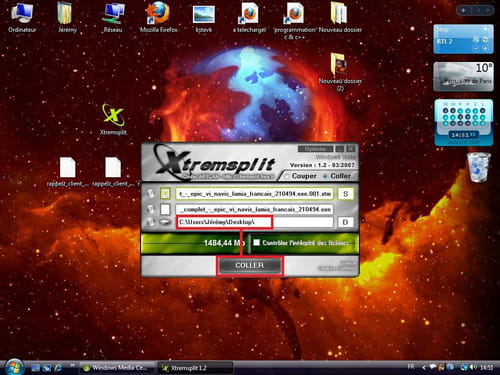This screenshot has width=500, height=375.
Task: Click the next arrow on sidebar gadget pager
Action: point(488,10)
